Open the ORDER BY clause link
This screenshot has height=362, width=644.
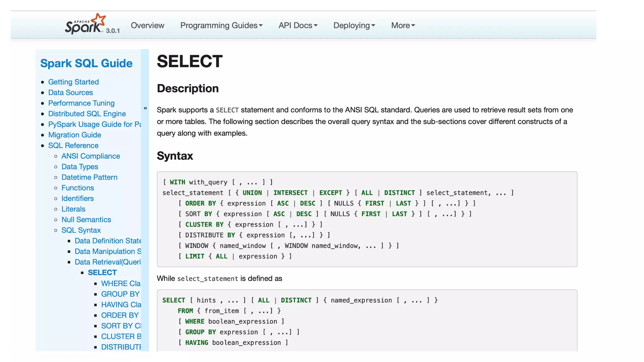click(120, 315)
